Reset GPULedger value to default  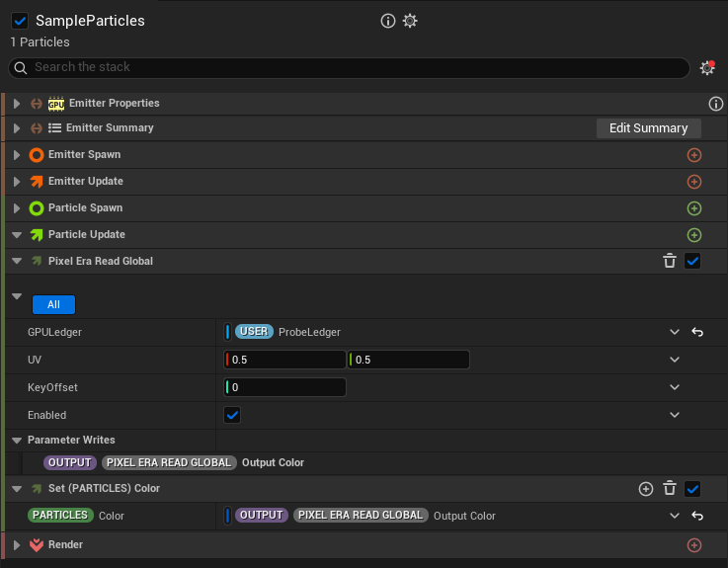(697, 332)
